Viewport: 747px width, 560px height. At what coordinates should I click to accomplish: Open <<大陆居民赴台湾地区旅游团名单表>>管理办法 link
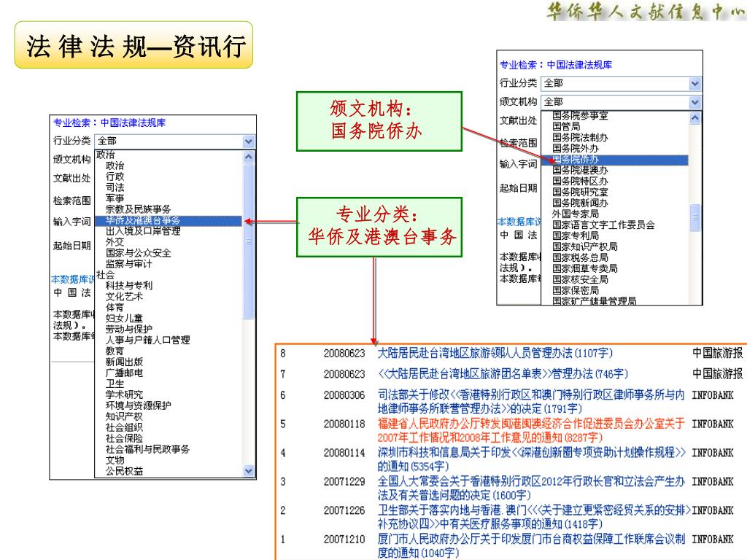click(x=503, y=374)
